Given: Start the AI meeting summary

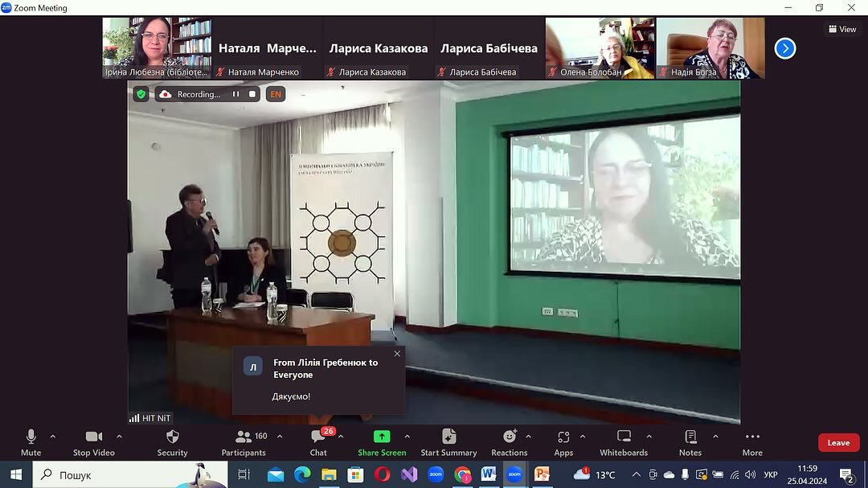Looking at the screenshot, I should point(449,443).
